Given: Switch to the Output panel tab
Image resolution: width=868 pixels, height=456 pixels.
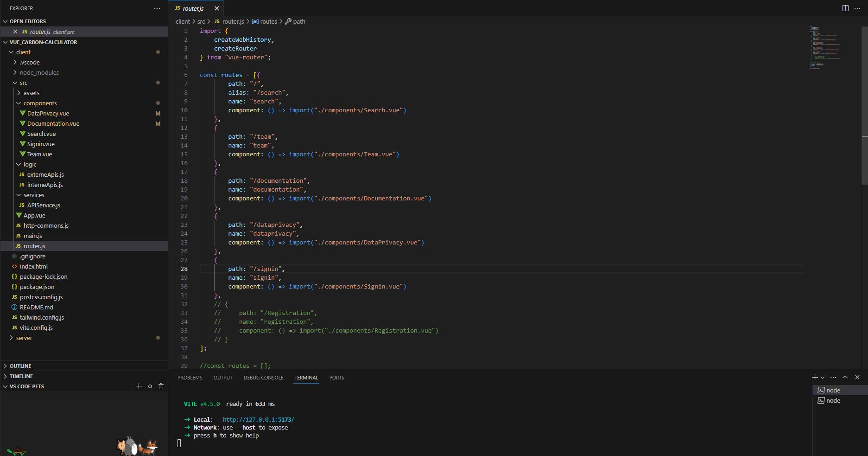Looking at the screenshot, I should (223, 378).
